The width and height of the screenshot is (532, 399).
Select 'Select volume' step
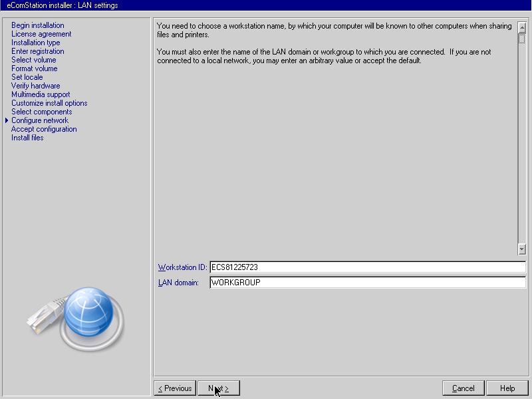tap(34, 60)
